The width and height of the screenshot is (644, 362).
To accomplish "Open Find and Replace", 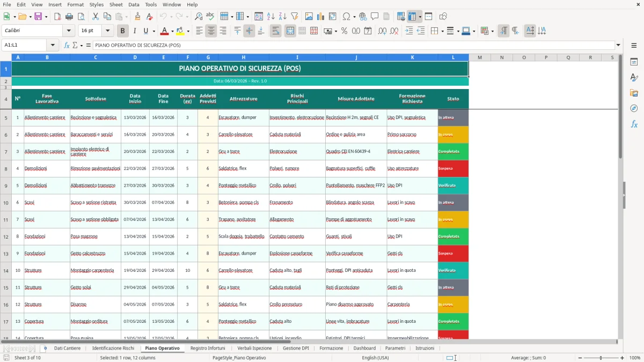I will 199,17.
